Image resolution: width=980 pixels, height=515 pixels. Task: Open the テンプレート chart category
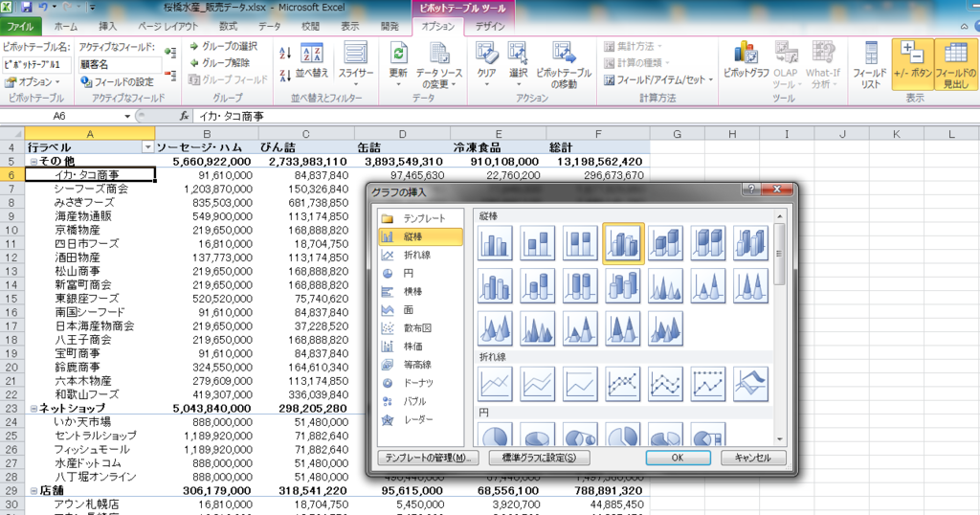tap(421, 218)
